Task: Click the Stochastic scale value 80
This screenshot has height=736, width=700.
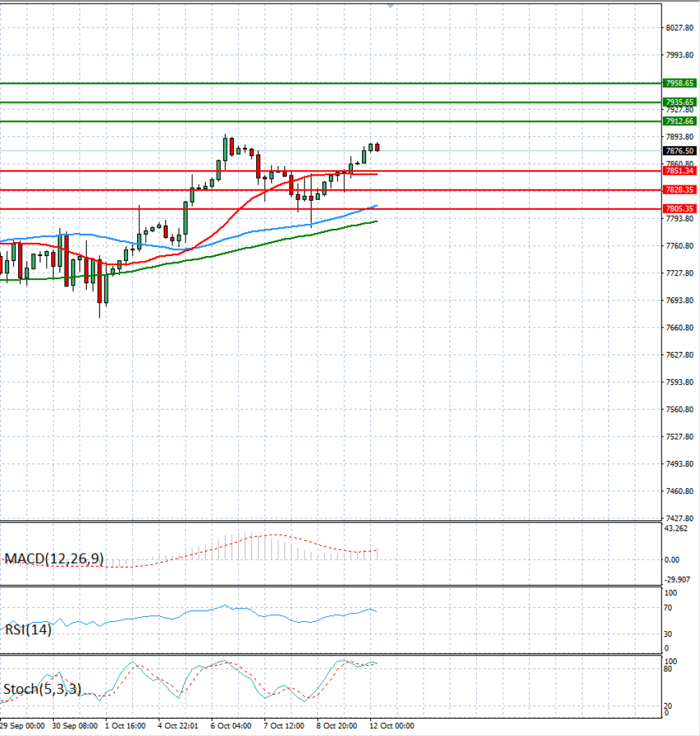Action: 668,668
